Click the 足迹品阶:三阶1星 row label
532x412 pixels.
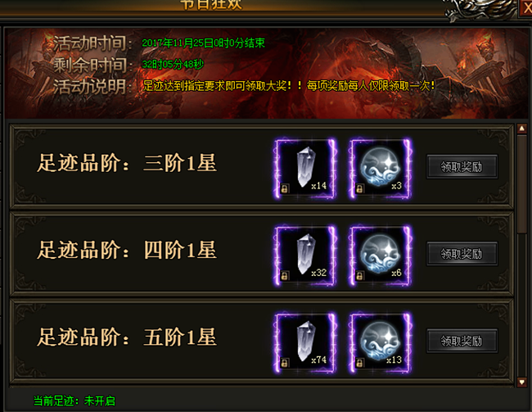[x=127, y=163]
